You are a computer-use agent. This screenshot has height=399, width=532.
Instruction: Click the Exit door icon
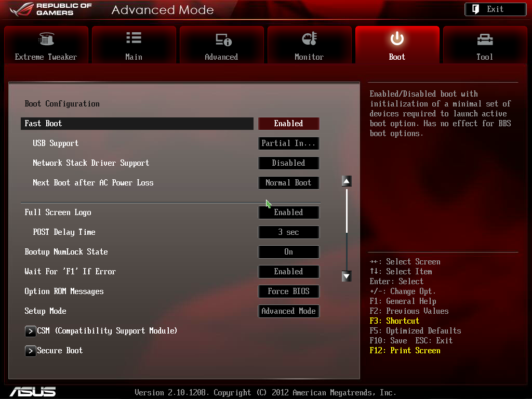pos(476,9)
